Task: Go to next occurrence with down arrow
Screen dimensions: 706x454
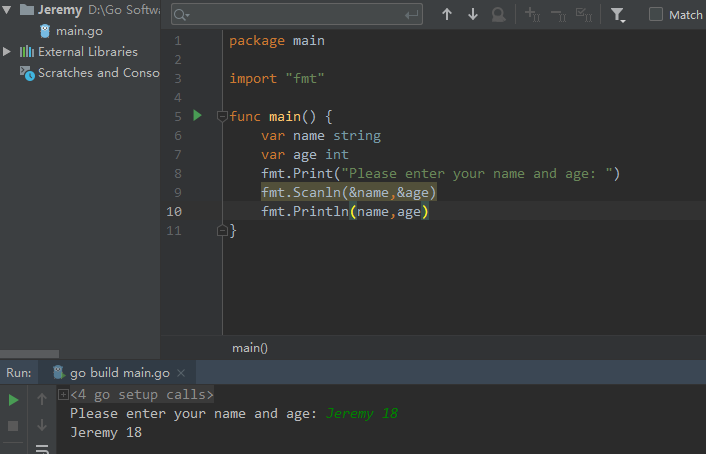Action: point(473,14)
